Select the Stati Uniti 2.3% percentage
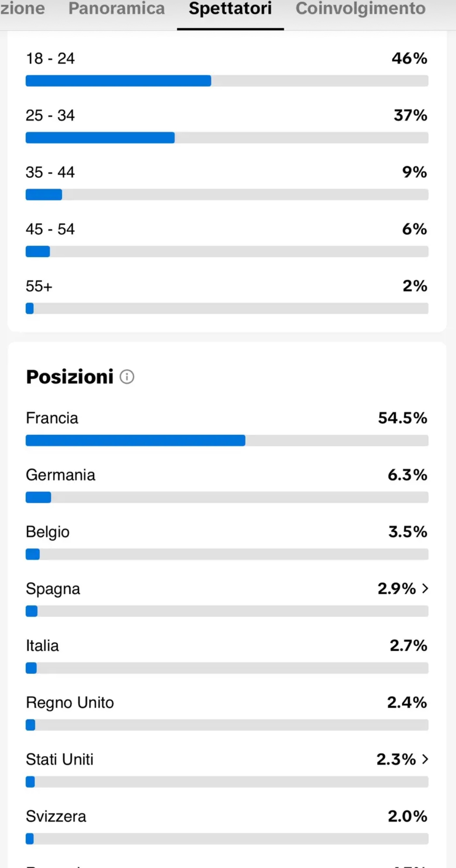The height and width of the screenshot is (868, 456). (x=396, y=759)
